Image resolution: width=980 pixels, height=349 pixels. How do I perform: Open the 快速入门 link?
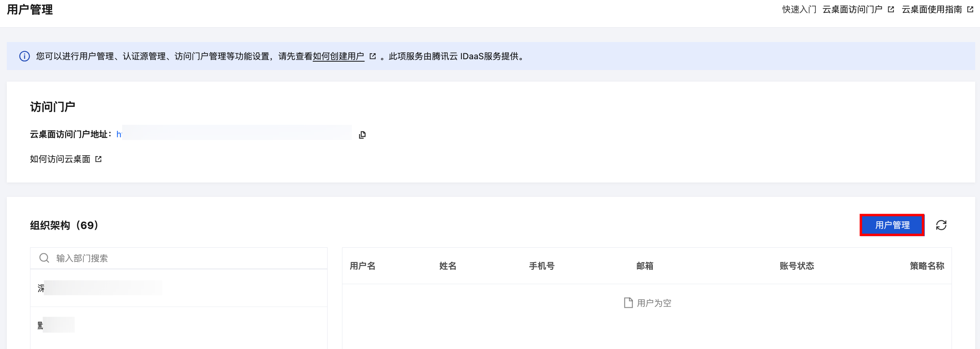799,10
